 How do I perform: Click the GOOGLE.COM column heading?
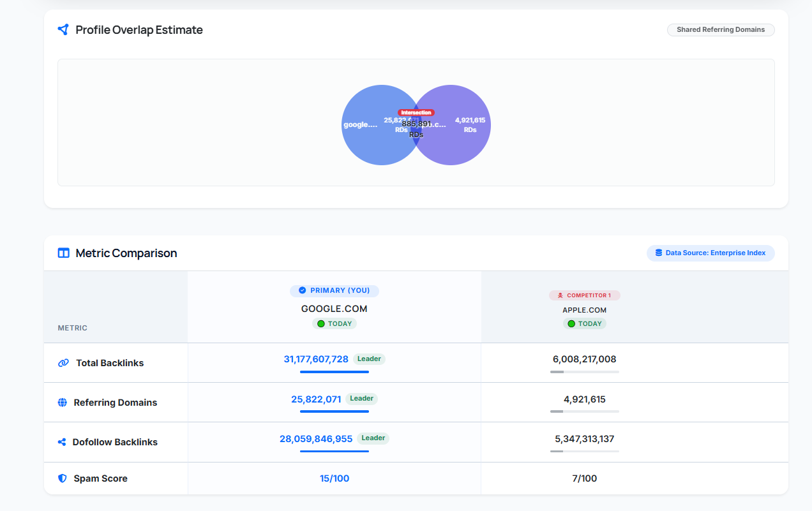[x=335, y=309]
